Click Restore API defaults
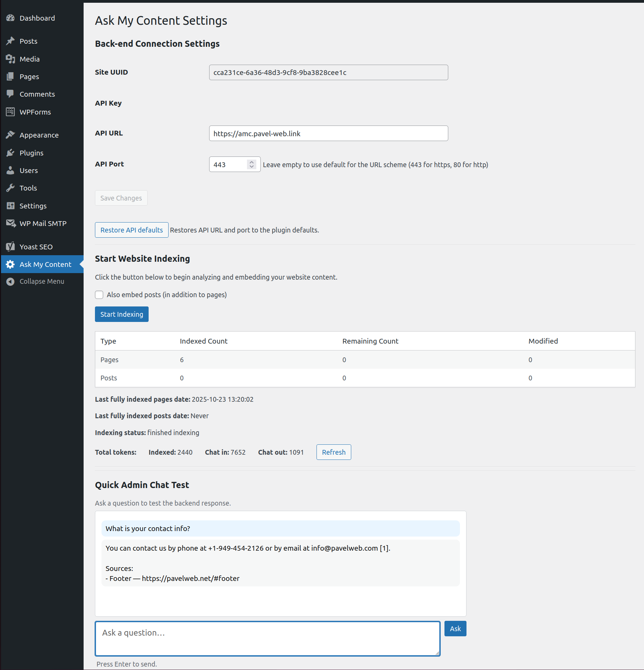644x670 pixels. [131, 230]
